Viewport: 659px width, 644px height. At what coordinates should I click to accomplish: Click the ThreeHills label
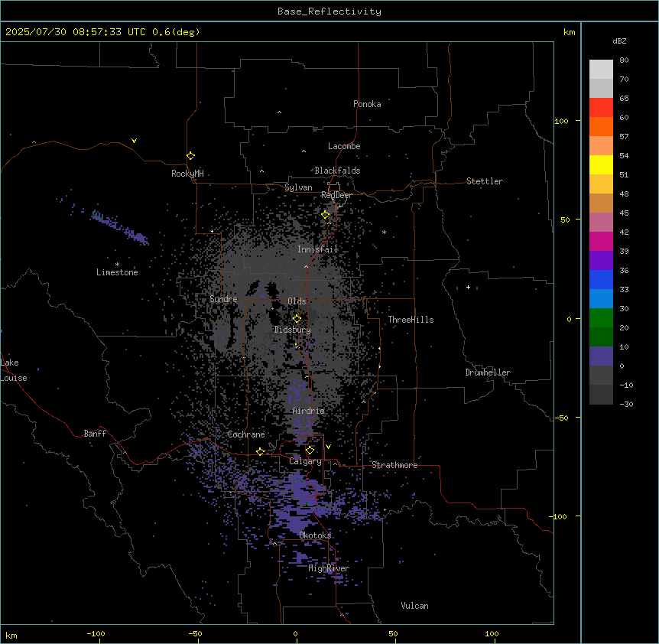click(411, 320)
